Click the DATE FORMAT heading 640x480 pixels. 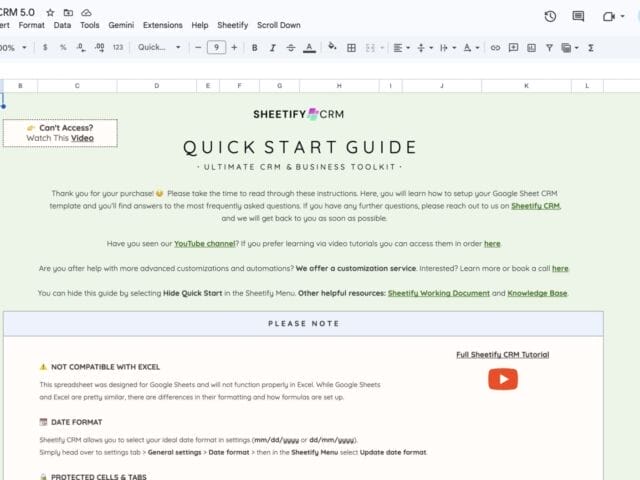pos(76,422)
